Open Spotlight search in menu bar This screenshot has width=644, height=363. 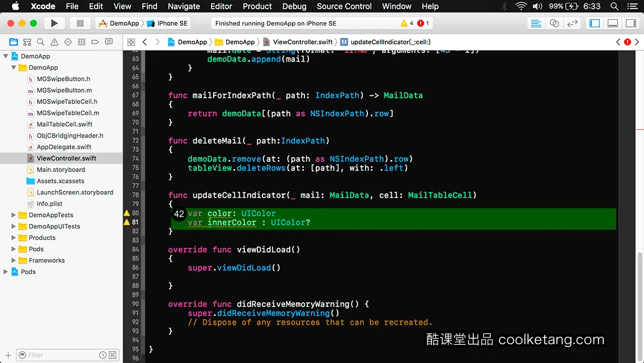pyautogui.click(x=615, y=6)
